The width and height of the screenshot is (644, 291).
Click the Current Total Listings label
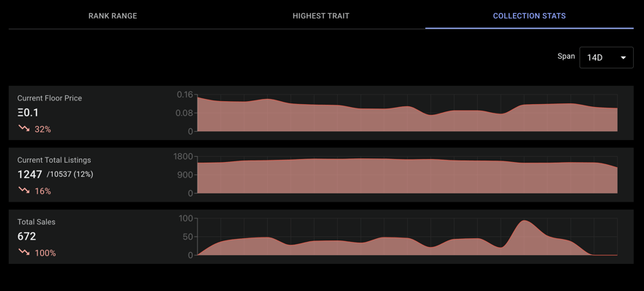pos(54,160)
